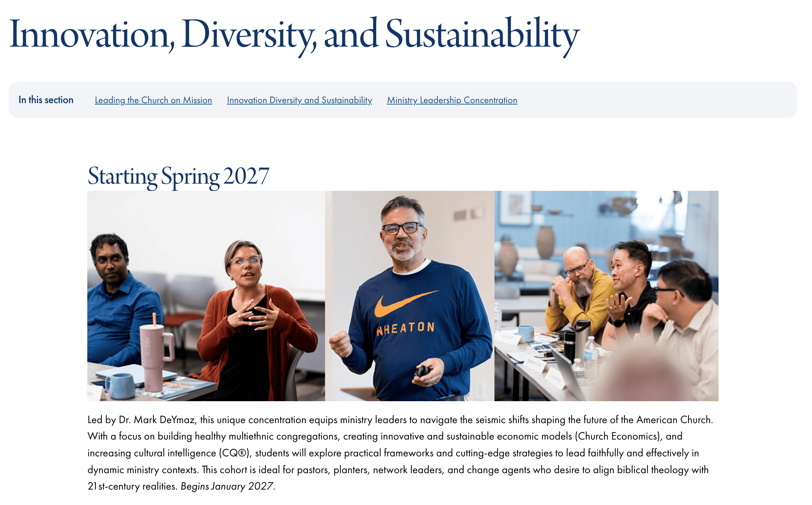Select the 'Starting Spring 2027' heading

[178, 176]
